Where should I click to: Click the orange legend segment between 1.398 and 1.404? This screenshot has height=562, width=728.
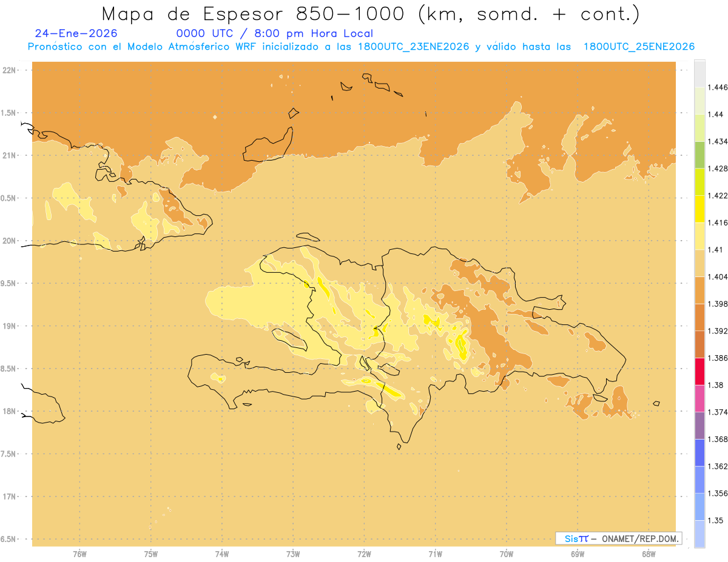click(x=699, y=290)
